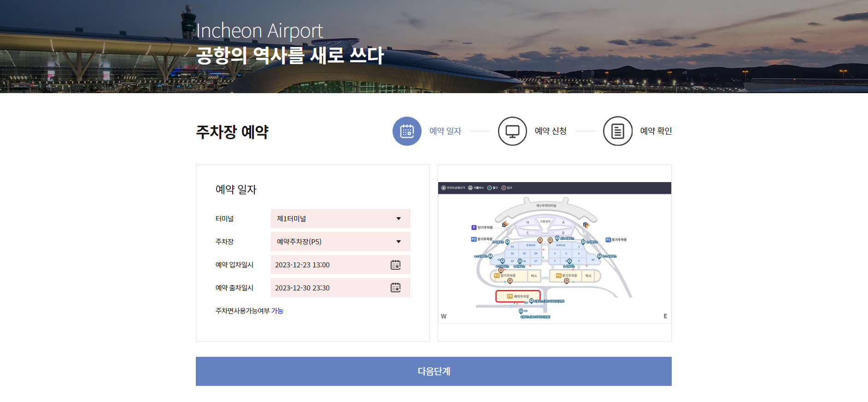Click the E compass marker on map
This screenshot has height=402, width=868.
point(665,316)
